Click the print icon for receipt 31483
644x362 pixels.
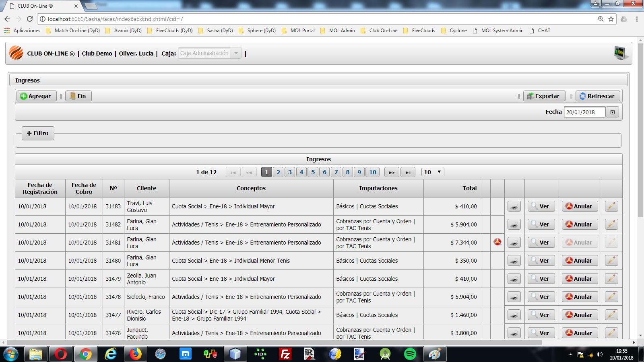pyautogui.click(x=514, y=206)
